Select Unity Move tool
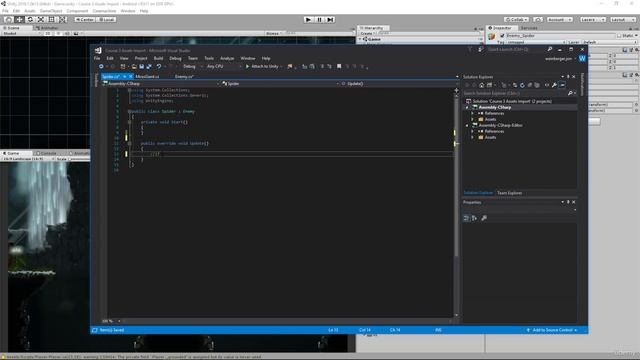 click(x=19, y=20)
